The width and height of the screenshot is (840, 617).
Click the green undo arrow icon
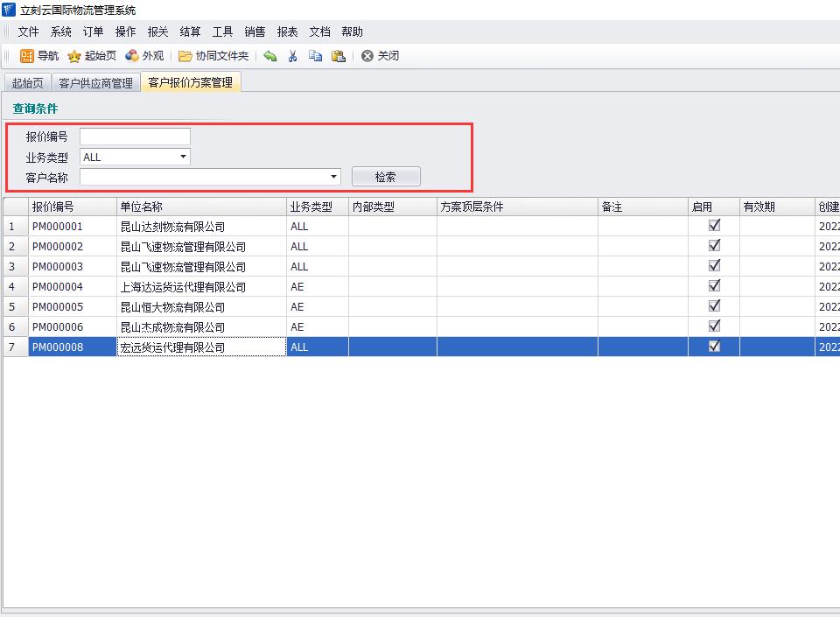[270, 56]
